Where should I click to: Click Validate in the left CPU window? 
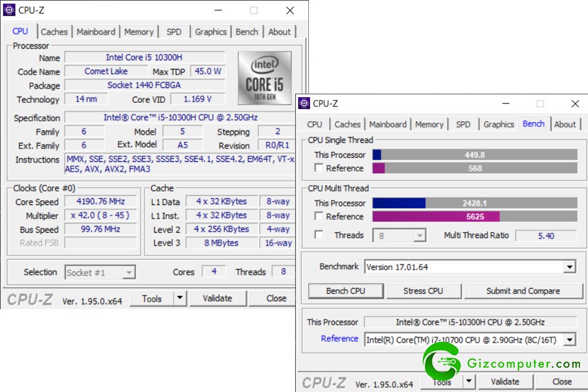(x=218, y=298)
